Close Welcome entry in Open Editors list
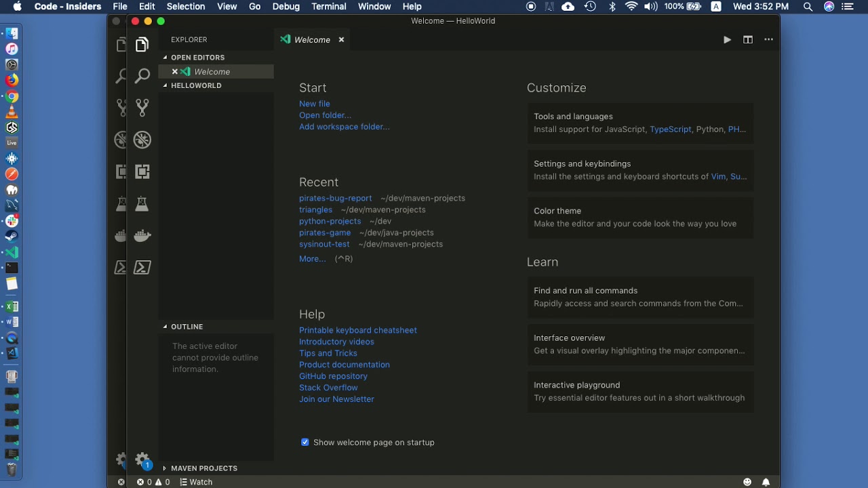 pos(174,72)
